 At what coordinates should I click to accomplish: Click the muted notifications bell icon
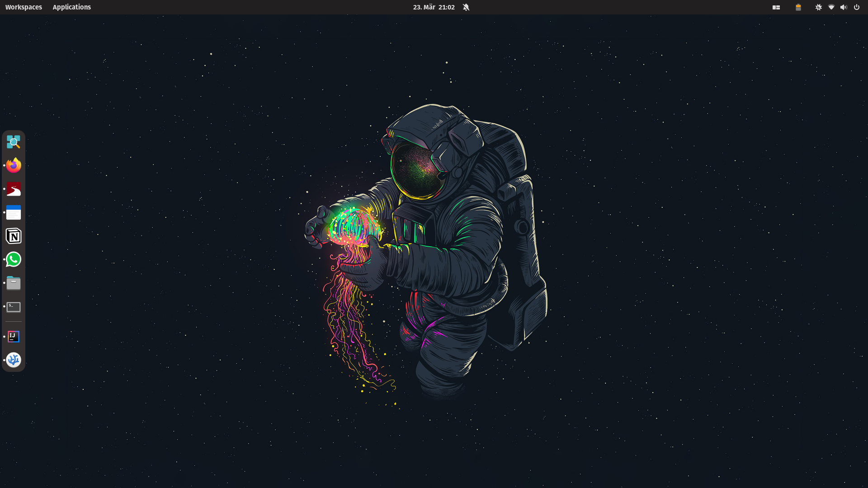466,7
